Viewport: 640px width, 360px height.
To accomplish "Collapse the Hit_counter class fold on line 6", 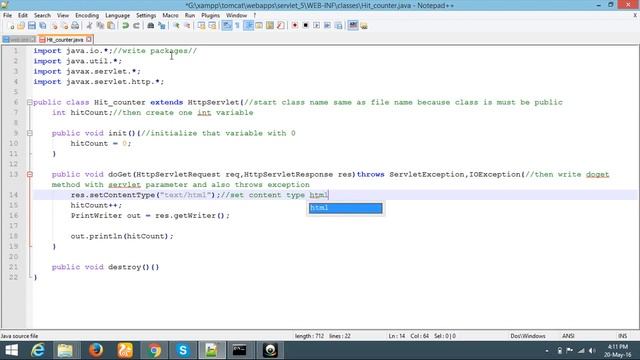I will pyautogui.click(x=29, y=102).
